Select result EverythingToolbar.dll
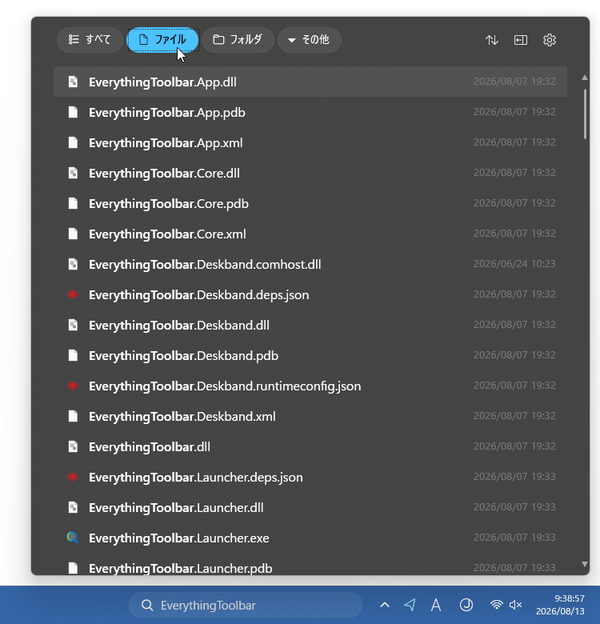Image resolution: width=600 pixels, height=624 pixels. [310, 447]
